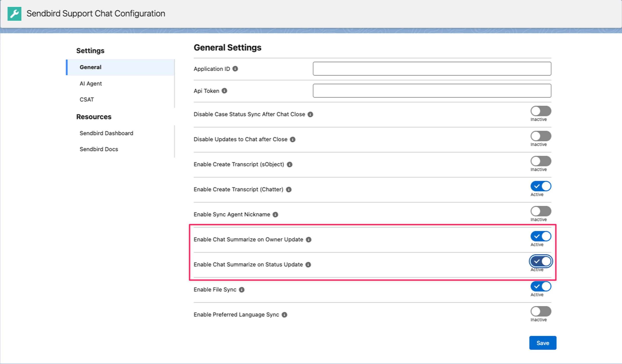Click the wrench configuration icon in header
Image resolution: width=622 pixels, height=364 pixels.
click(x=14, y=14)
